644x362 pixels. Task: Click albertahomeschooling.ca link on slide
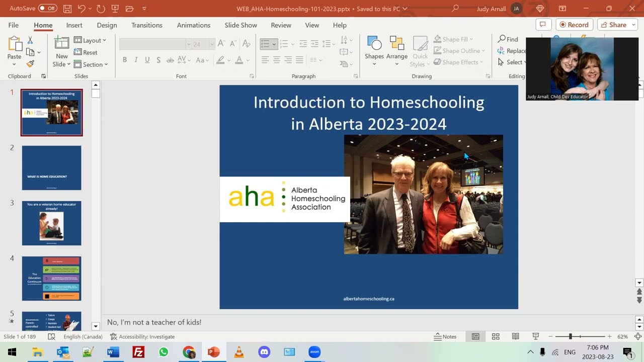coord(369,299)
